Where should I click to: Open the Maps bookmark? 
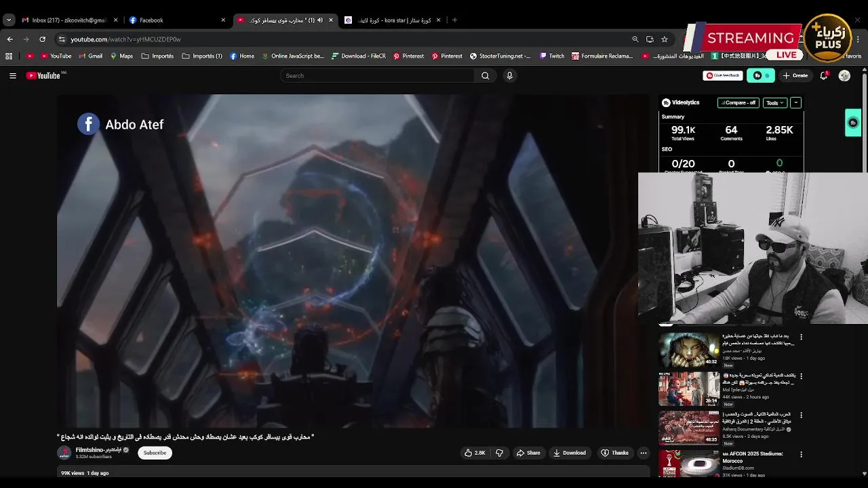tap(121, 56)
